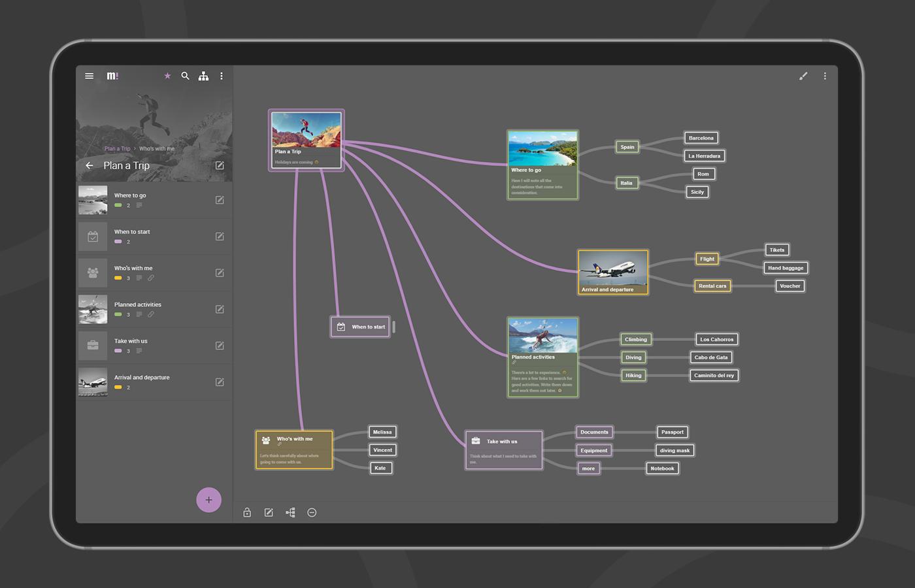
Task: Open canvas overflow menu in the top-right corner
Action: (825, 76)
